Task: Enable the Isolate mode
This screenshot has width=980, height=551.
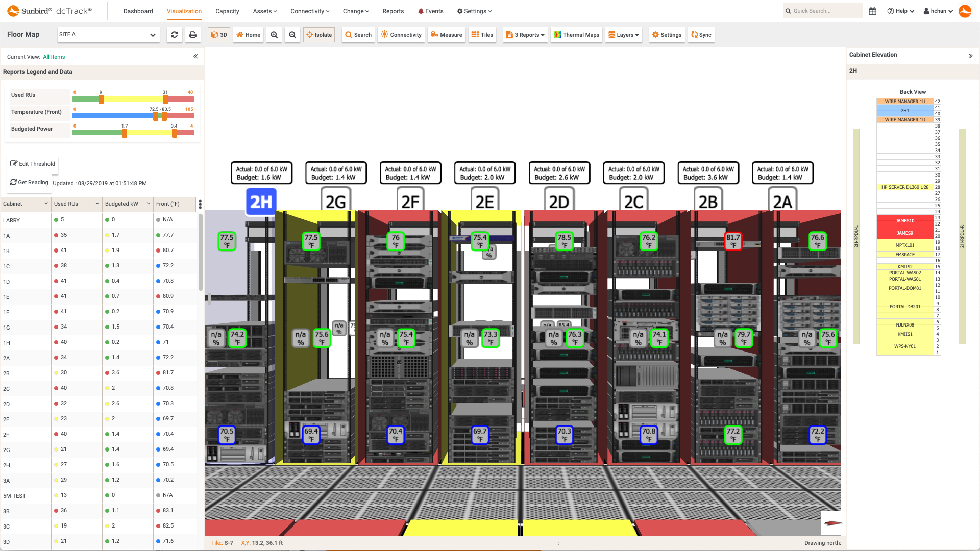Action: click(x=318, y=35)
